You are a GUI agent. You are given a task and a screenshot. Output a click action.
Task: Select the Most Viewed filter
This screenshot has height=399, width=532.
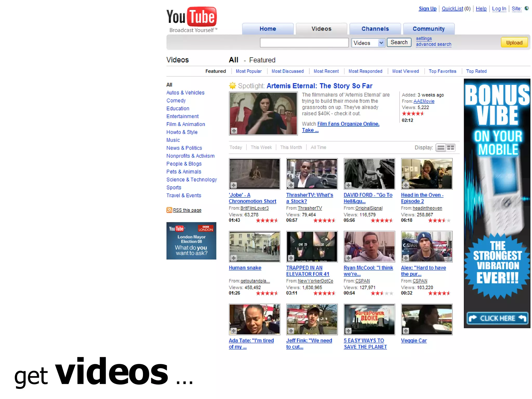tap(405, 71)
